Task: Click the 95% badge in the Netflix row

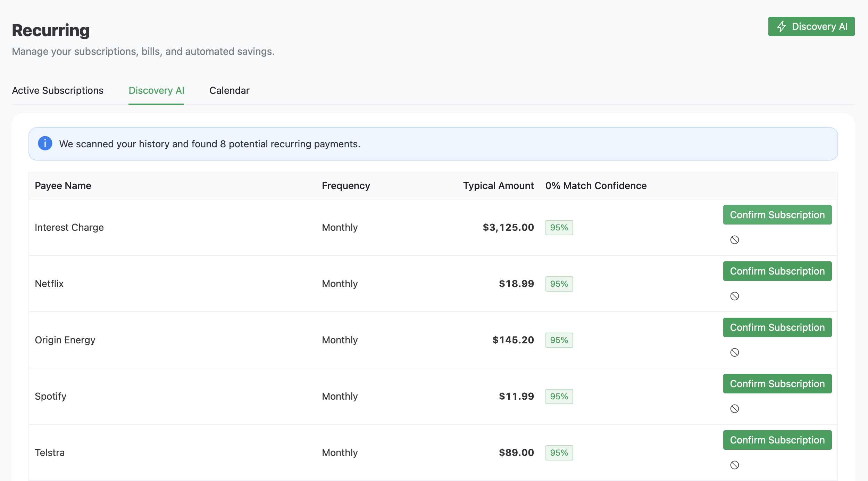Action: (x=559, y=284)
